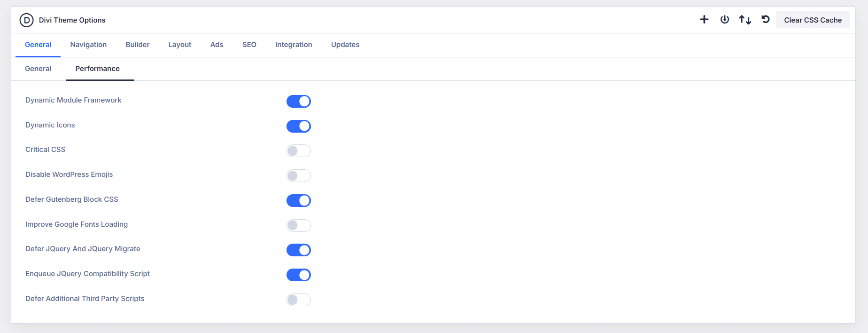Toggle Enqueue JQuery Compatibility Script
Image resolution: width=868 pixels, height=333 pixels.
coord(299,275)
